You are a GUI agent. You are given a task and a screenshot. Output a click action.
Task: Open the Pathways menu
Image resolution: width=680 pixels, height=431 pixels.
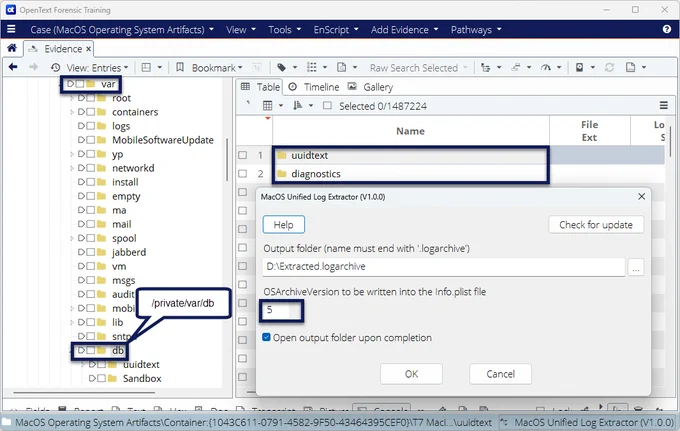click(476, 29)
